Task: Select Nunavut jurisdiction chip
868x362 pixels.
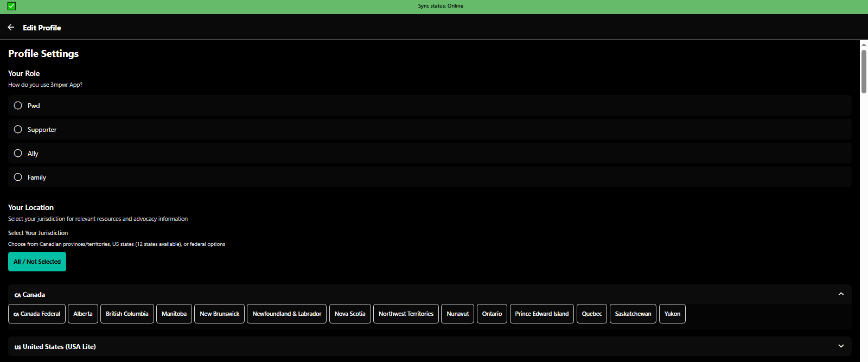Action: 458,314
